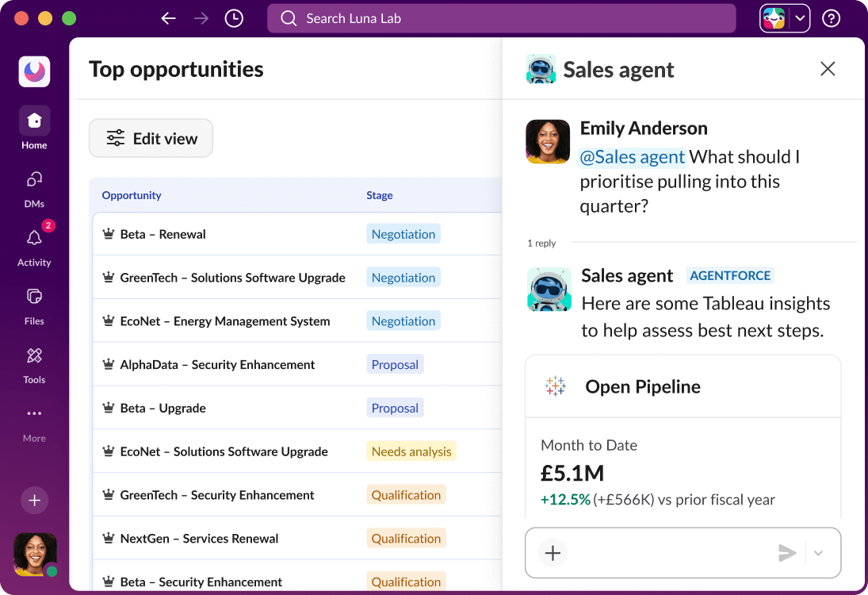Viewport: 868px width, 595px height.
Task: Expand the workspace switcher chevron
Action: coord(800,17)
